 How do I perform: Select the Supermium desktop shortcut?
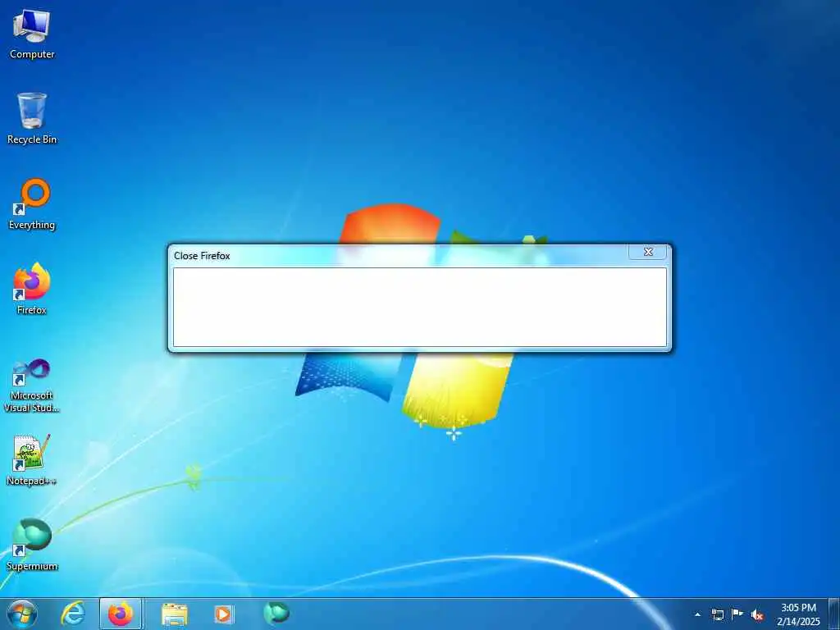(x=32, y=545)
